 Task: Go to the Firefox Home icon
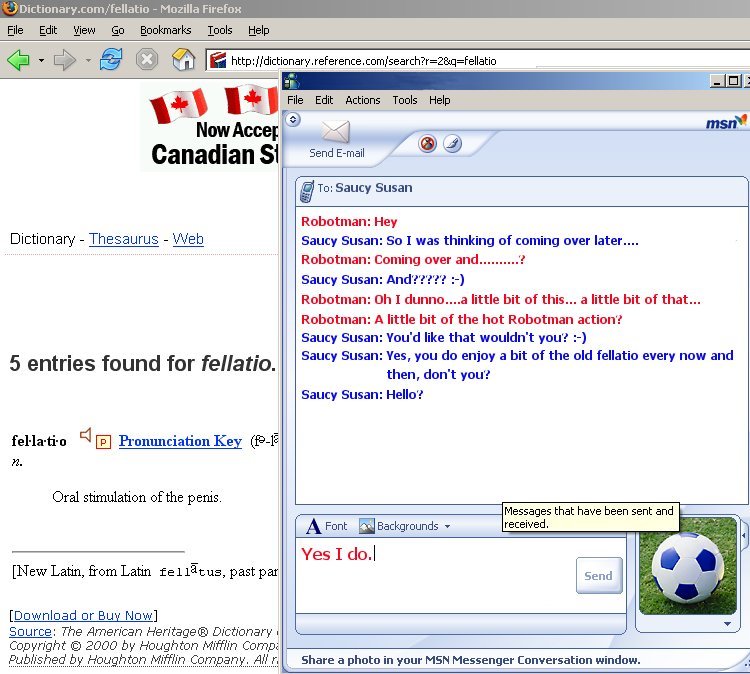click(x=183, y=60)
